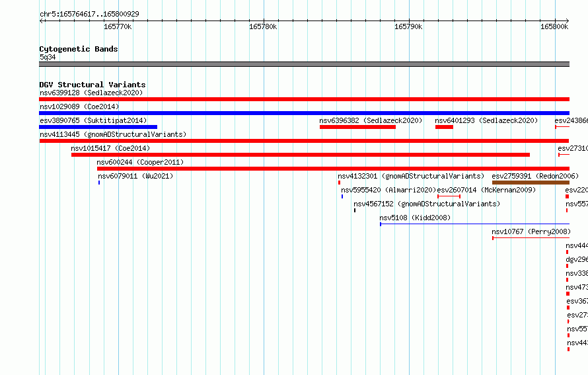This screenshot has height=375, width=588.
Task: Click the Cytogenetic Bands track title
Action: pos(79,49)
